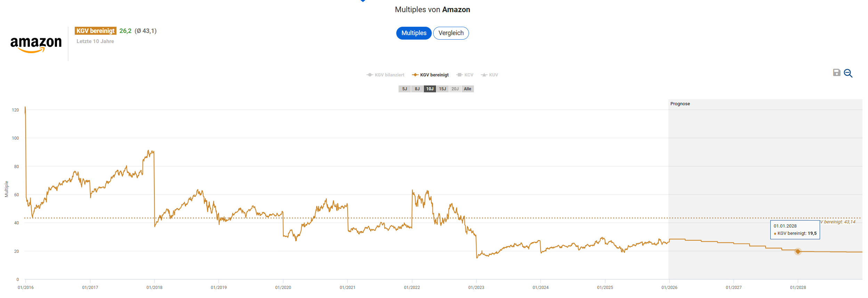Click the KUV triangle legend icon
Screen dimensions: 868x298
(x=484, y=75)
